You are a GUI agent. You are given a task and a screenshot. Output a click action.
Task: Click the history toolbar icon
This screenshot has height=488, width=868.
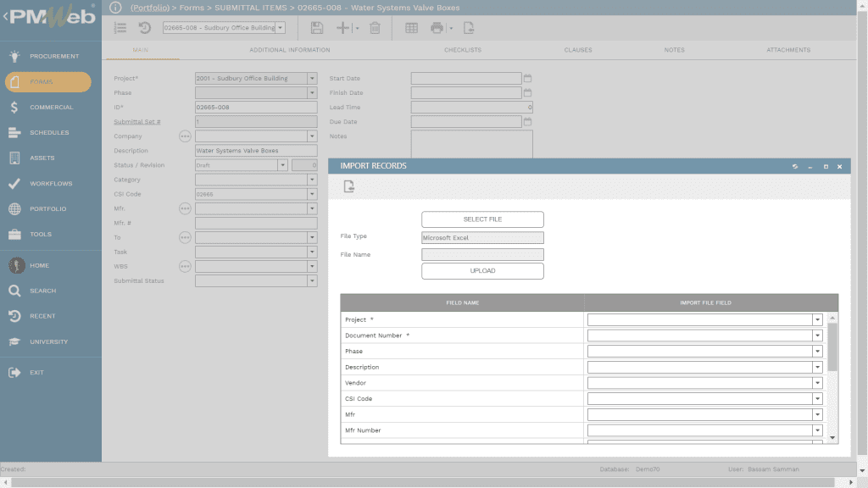pyautogui.click(x=144, y=28)
